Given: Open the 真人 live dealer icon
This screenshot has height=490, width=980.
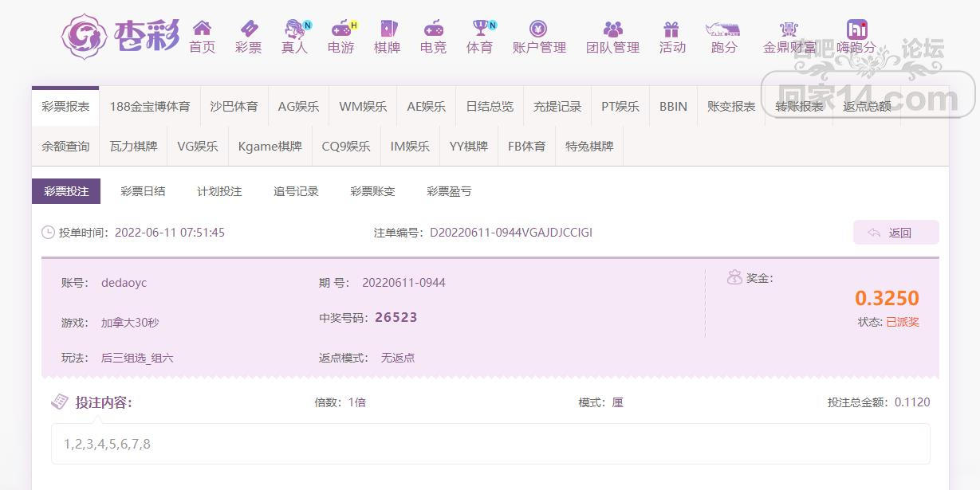Looking at the screenshot, I should tap(295, 29).
